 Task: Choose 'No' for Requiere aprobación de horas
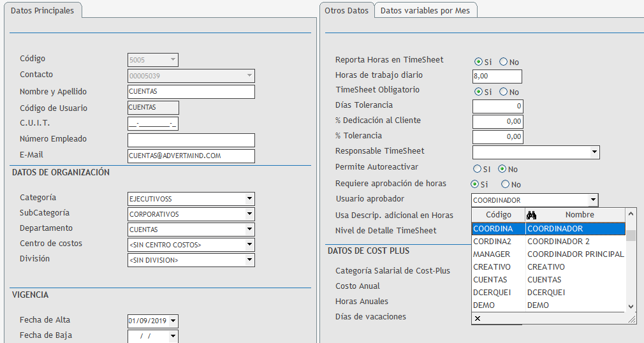506,184
